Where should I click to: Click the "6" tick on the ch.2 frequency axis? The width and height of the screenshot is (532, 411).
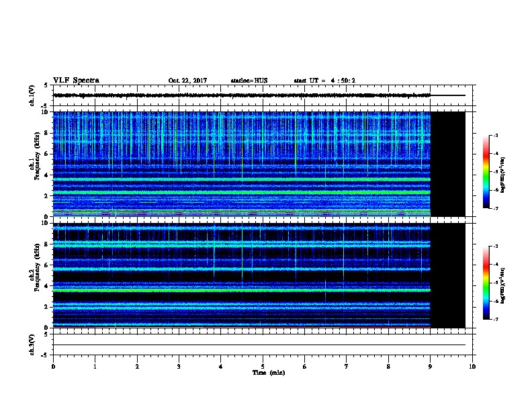pyautogui.click(x=47, y=265)
